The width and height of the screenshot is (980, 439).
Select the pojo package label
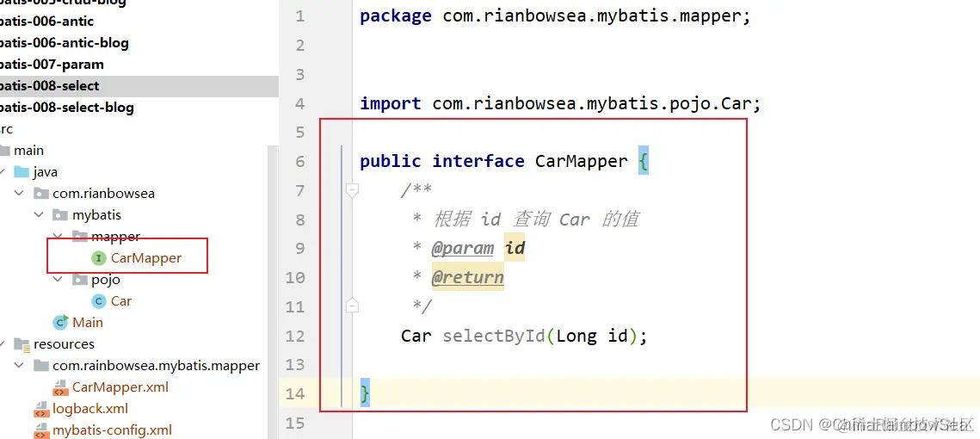tap(106, 280)
